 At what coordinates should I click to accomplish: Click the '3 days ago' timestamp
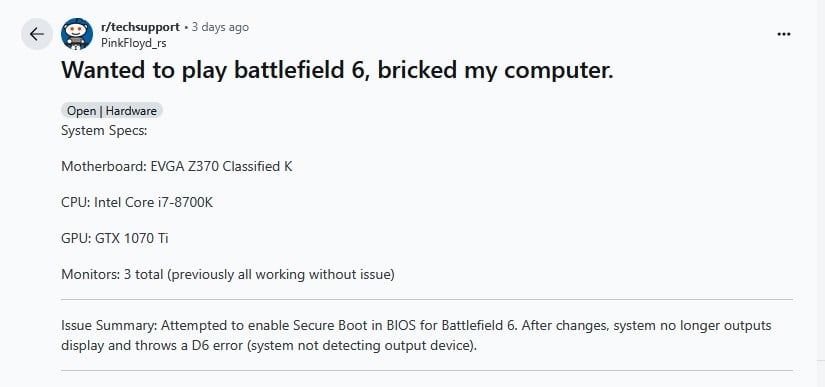coord(220,27)
